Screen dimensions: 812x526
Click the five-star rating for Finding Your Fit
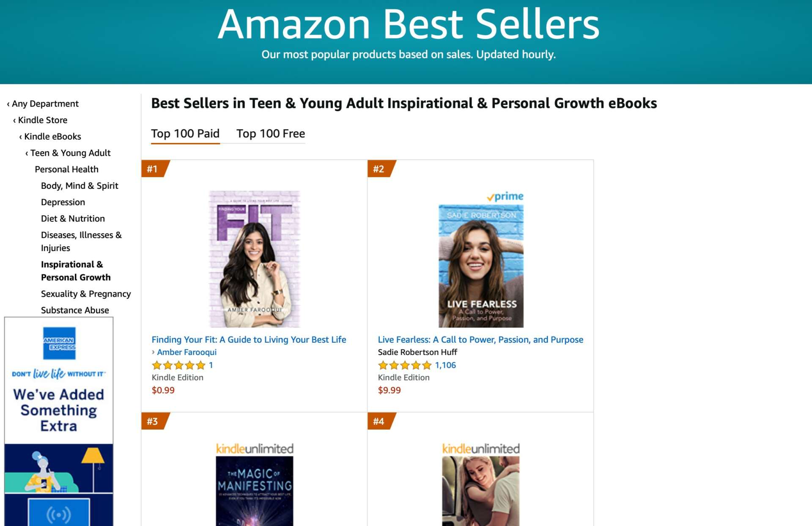coord(178,365)
